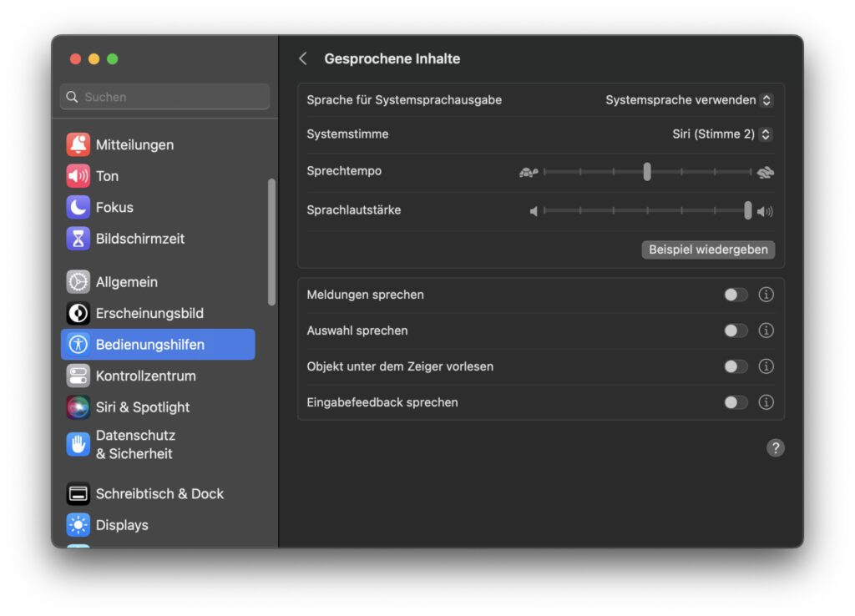This screenshot has height=616, width=855.
Task: Click the info icon next to Objekt unter dem Zeiger vorlesen
Action: pos(766,366)
